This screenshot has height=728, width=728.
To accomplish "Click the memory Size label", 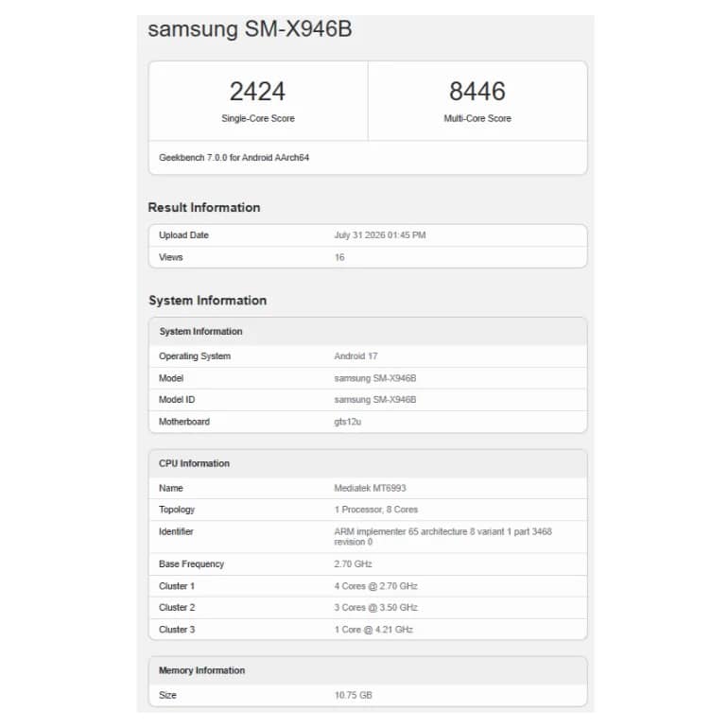I will pyautogui.click(x=167, y=695).
